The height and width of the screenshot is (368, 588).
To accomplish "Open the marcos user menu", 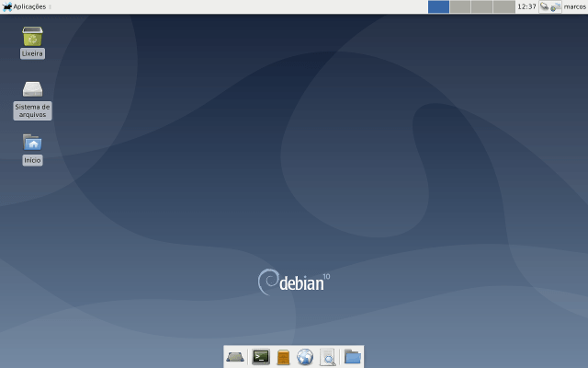I will (575, 6).
